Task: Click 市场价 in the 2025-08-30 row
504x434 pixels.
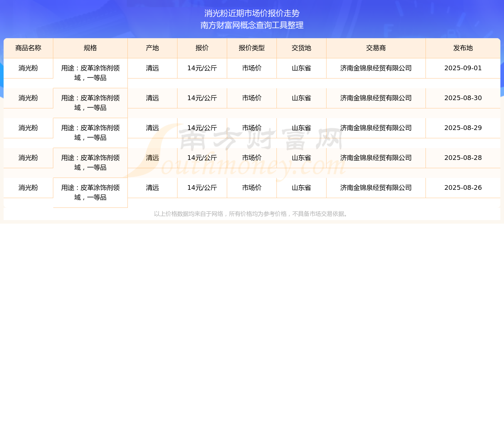Action: click(252, 98)
